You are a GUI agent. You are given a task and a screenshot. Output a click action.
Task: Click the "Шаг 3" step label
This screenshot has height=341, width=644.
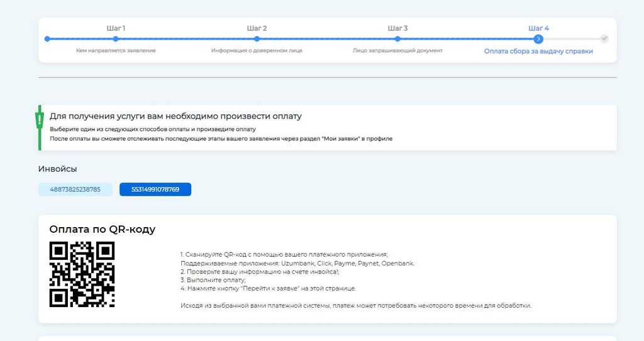(x=397, y=28)
